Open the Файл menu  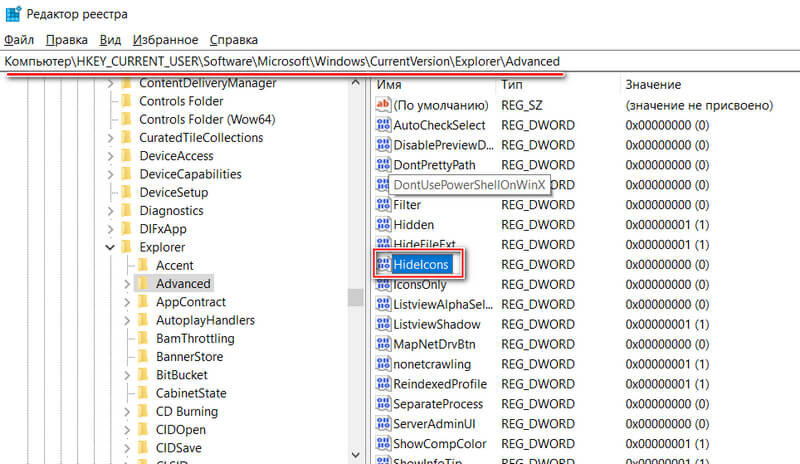[x=19, y=40]
